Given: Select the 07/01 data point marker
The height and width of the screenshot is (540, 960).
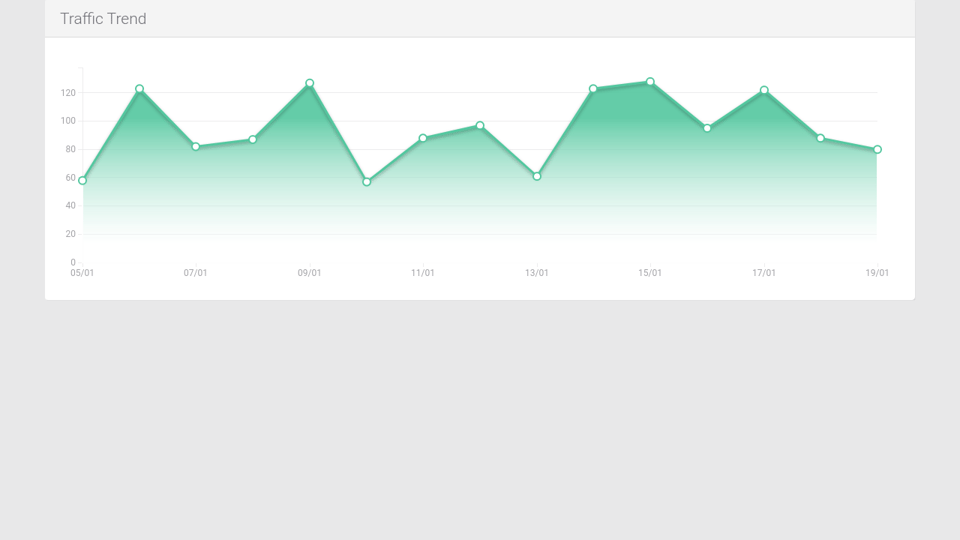Looking at the screenshot, I should [x=196, y=147].
